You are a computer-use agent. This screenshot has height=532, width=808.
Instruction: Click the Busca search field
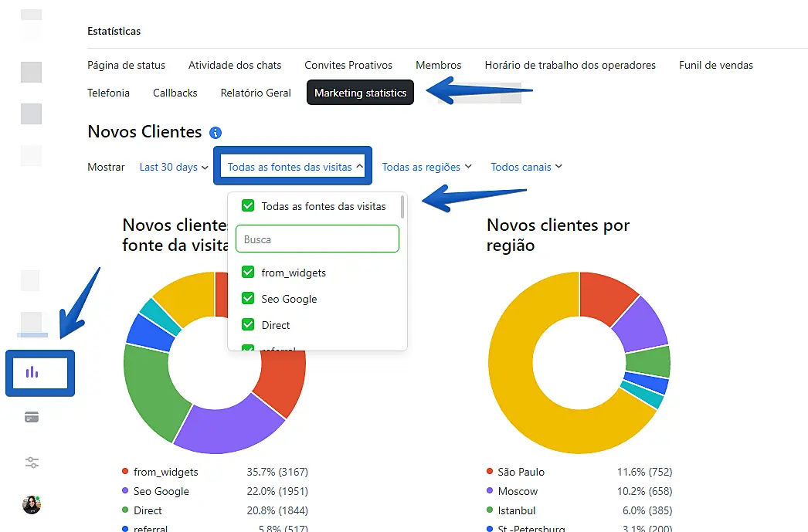[x=317, y=239]
